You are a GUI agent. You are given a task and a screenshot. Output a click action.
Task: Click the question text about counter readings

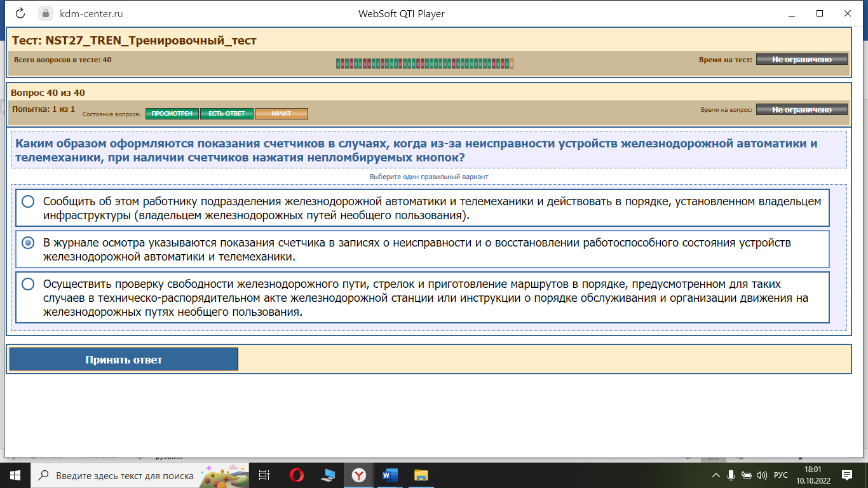(416, 150)
